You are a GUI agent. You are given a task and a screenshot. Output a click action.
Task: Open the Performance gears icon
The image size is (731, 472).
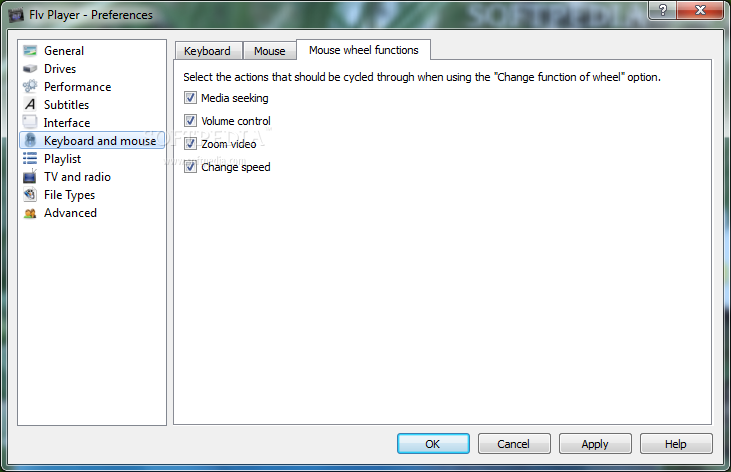30,86
